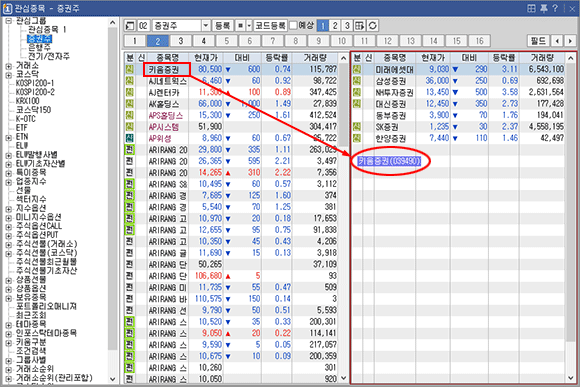This screenshot has height=387, width=580.
Task: Click the badge icon in the 삼성증권 row
Action: 357,81
